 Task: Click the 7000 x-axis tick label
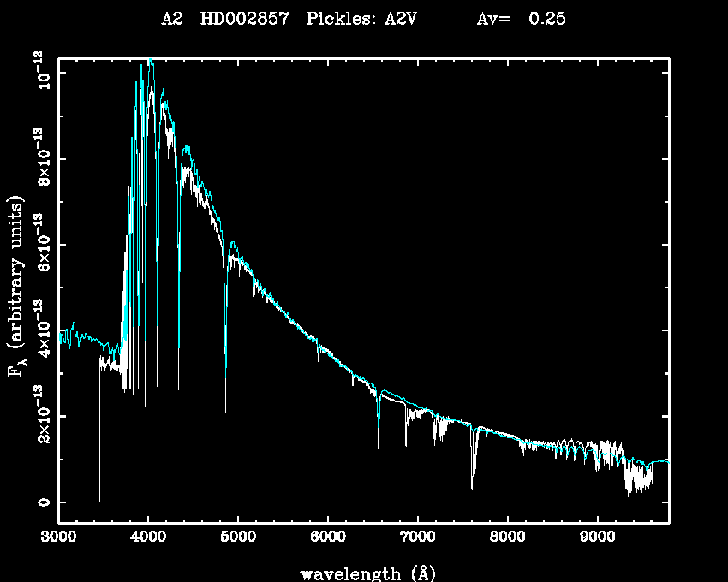click(x=417, y=537)
